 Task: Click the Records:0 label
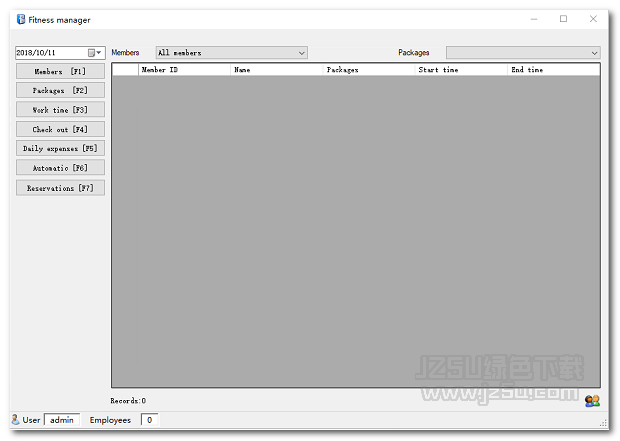pyautogui.click(x=128, y=401)
